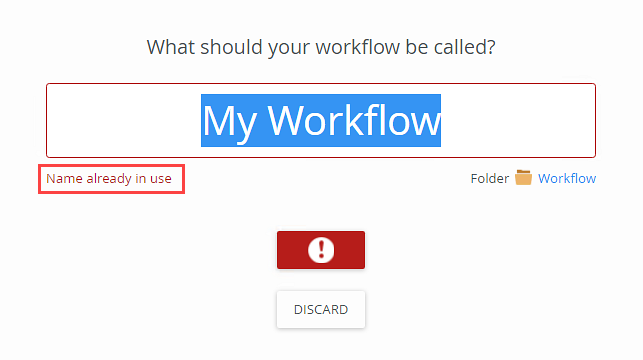The width and height of the screenshot is (643, 360).
Task: Click the red error save button
Action: point(321,250)
